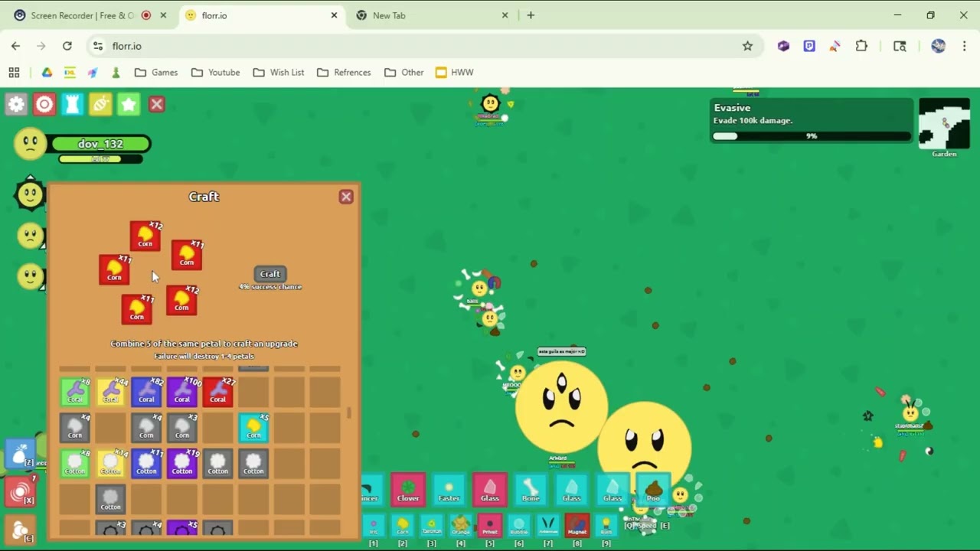980x551 pixels.
Task: Select cyan Corn x5 petal in inventory
Action: coord(253,428)
